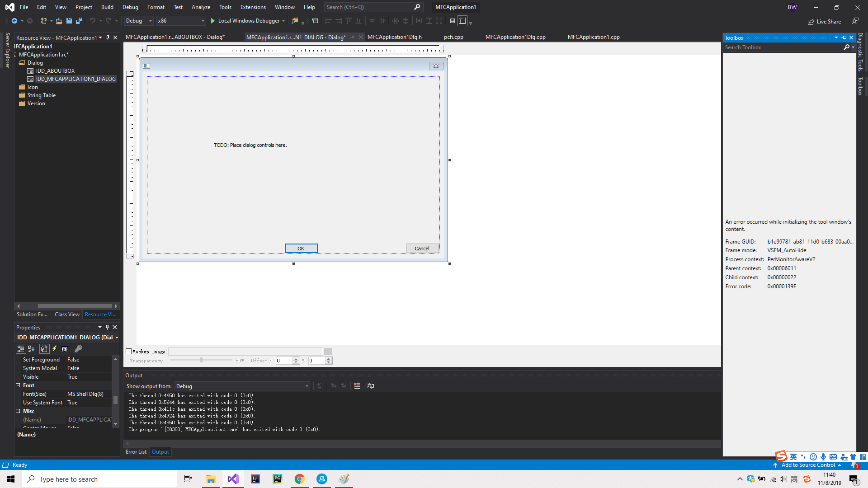Viewport: 868px width, 488px height.
Task: Switch to the Class View tab
Action: click(67, 314)
